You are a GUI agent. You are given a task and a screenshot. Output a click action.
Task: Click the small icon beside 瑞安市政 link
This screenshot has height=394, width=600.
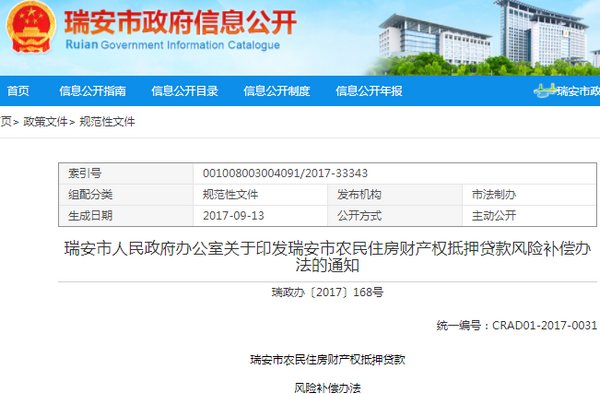point(545,91)
